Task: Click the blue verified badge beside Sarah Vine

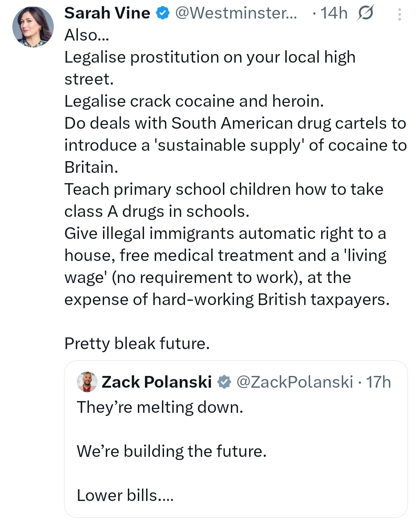Action: coord(163,13)
